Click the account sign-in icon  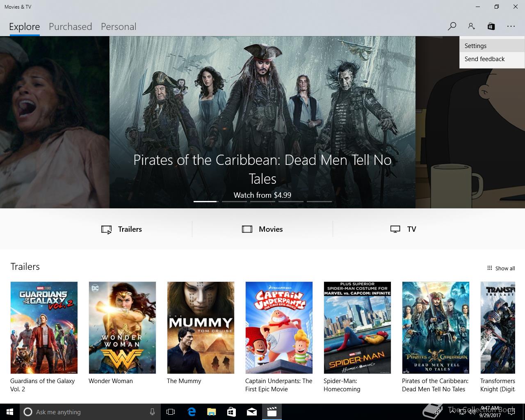tap(471, 26)
